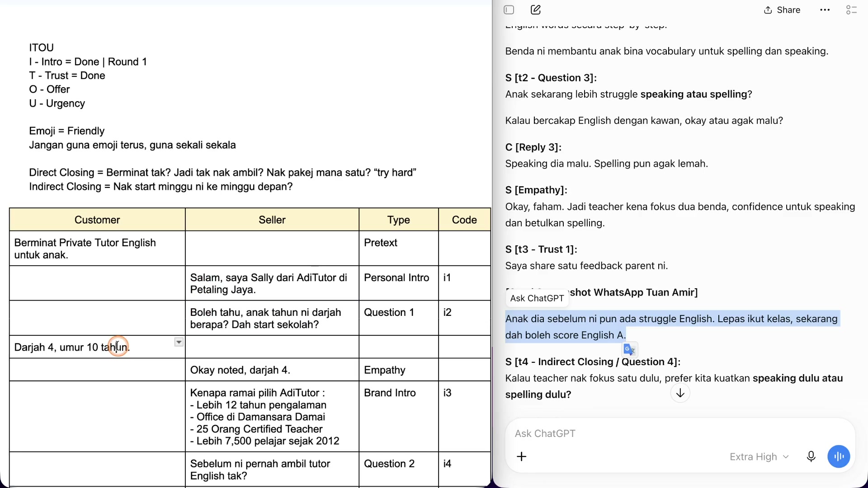Click 'Berminat Private Tutor English' customer cell
The height and width of the screenshot is (488, 868).
(97, 249)
